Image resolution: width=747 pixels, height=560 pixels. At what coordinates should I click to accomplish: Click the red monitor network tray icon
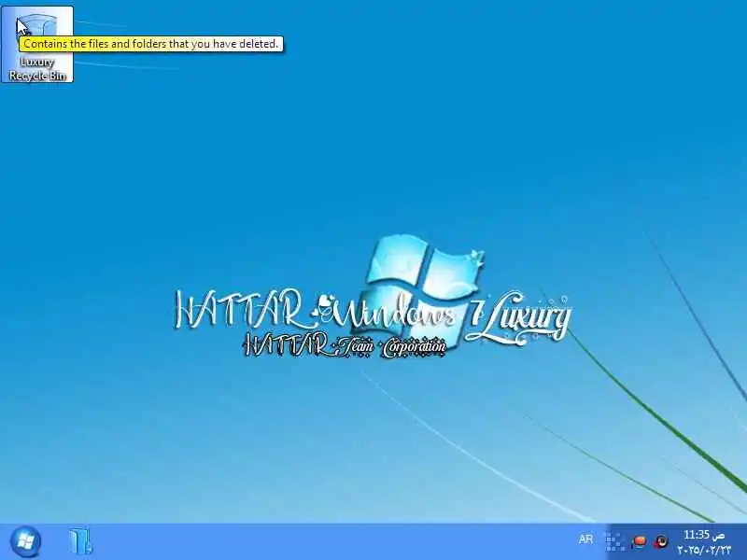[x=639, y=541]
